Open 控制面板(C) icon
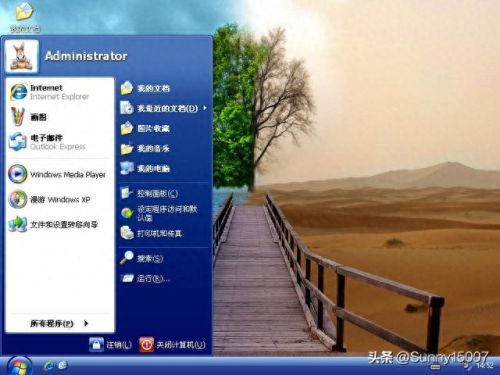The width and height of the screenshot is (500, 375). [x=127, y=193]
